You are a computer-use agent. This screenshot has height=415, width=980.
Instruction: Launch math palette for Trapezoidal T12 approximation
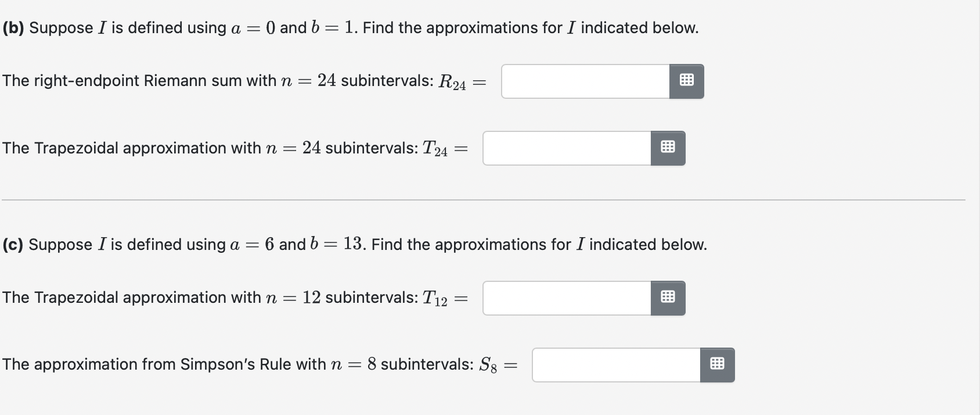(x=668, y=297)
